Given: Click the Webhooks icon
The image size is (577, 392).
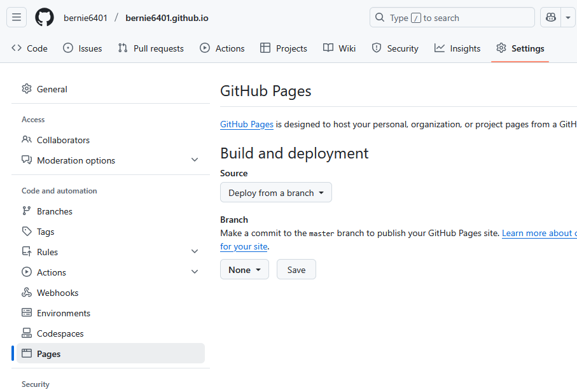Looking at the screenshot, I should tap(27, 292).
